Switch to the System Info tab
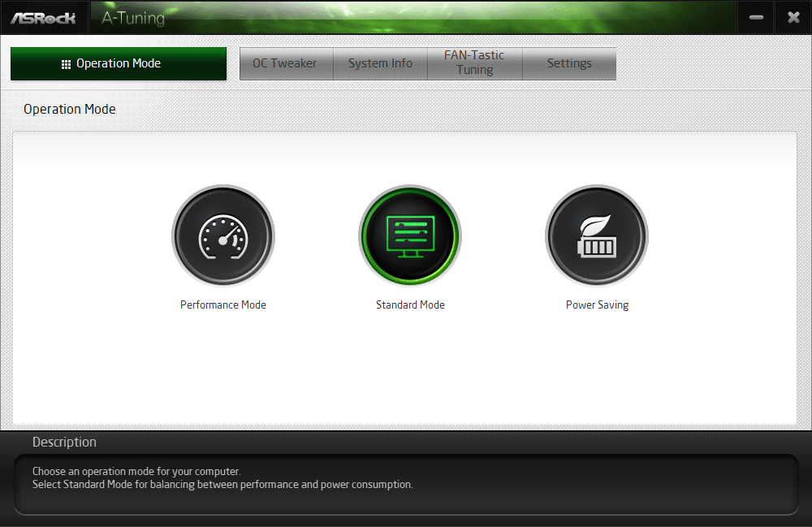Image resolution: width=812 pixels, height=527 pixels. click(x=380, y=63)
